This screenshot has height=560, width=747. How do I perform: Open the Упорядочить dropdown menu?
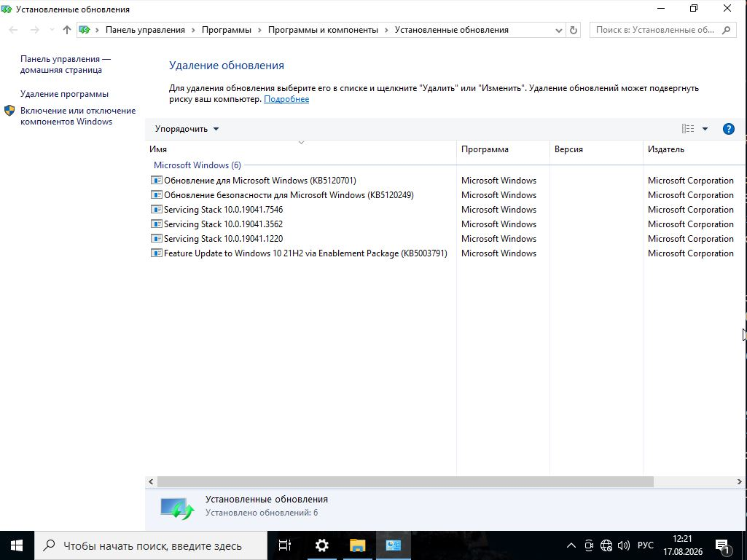pos(187,129)
